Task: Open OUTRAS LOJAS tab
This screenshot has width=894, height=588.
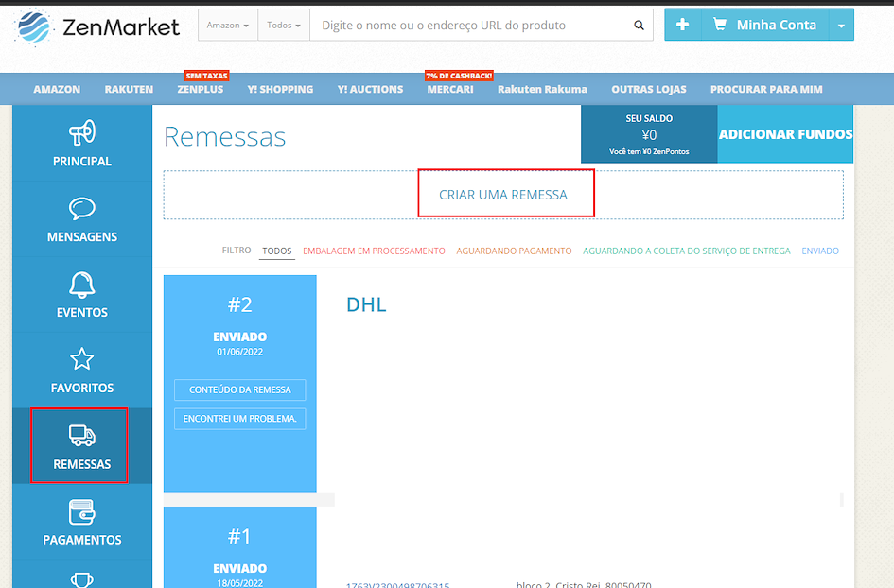Action: tap(649, 89)
